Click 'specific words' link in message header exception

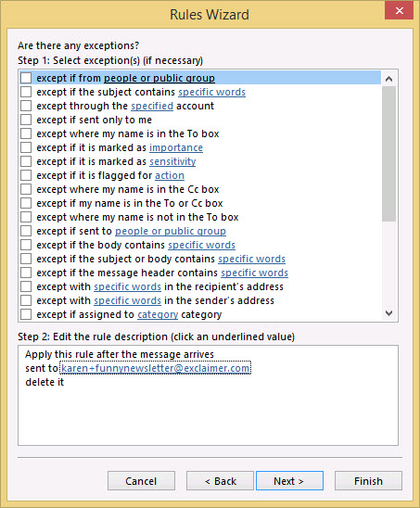click(x=254, y=273)
